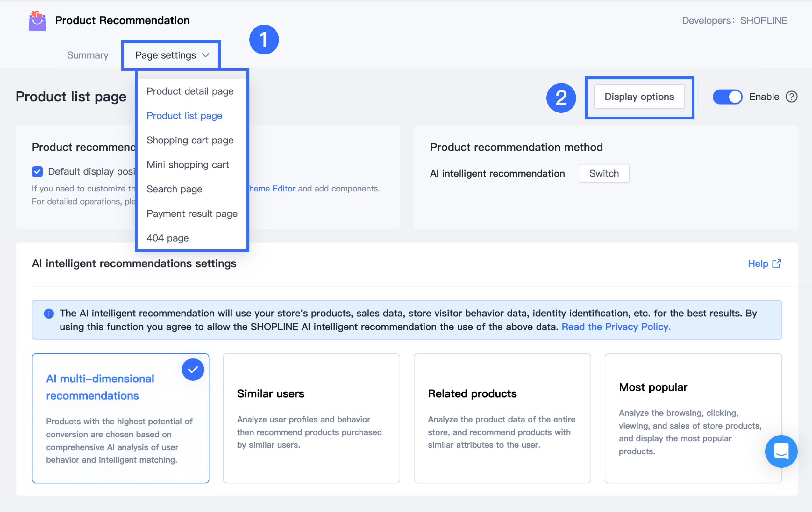Screen dimensions: 812x512
Task: Click the help question mark beside Enable
Action: [791, 97]
